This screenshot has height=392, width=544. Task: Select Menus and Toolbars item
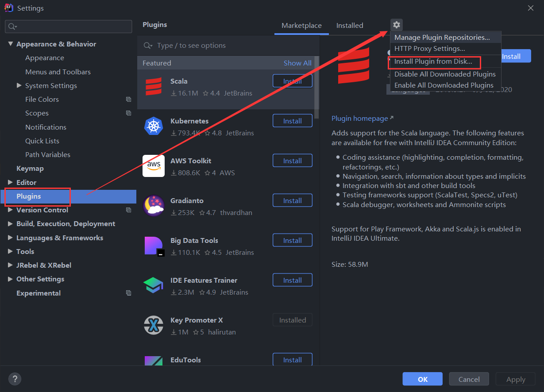(x=58, y=72)
